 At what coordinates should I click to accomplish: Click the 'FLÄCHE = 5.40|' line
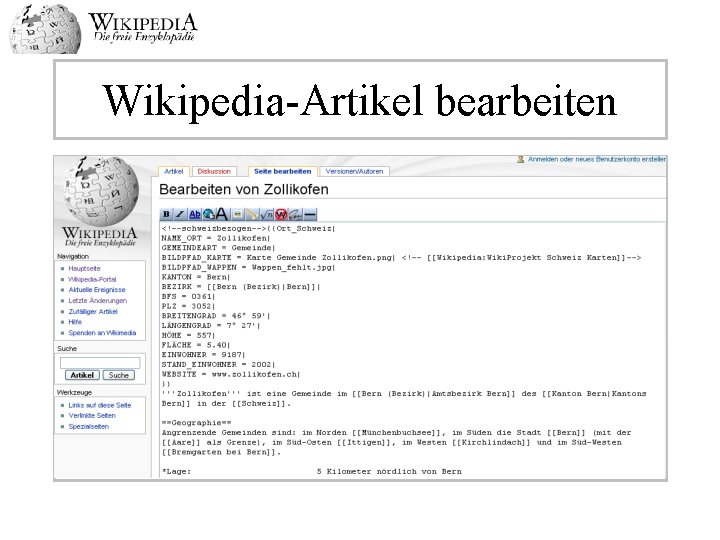[x=196, y=345]
